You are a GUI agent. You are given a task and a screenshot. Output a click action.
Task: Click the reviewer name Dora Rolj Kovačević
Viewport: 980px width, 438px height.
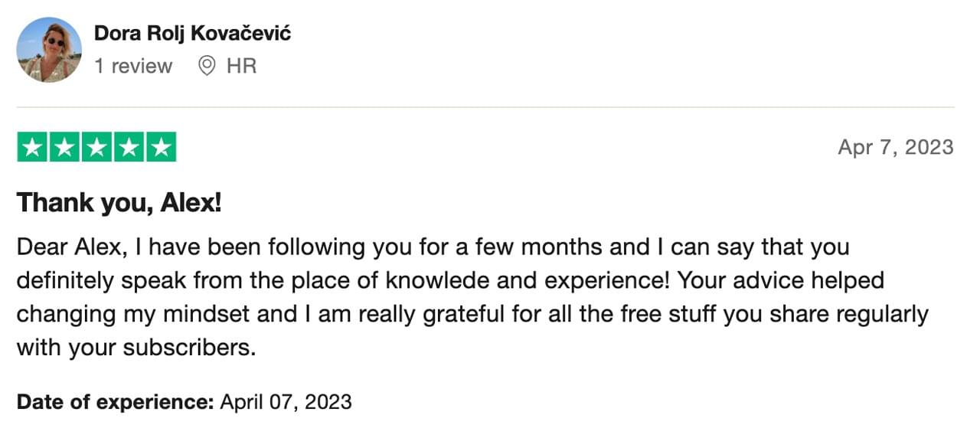coord(192,34)
